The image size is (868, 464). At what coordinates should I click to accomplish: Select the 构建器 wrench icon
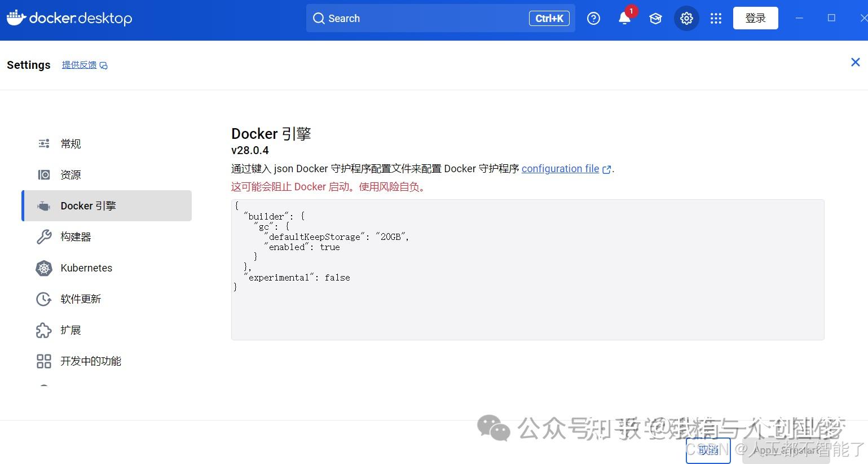(44, 237)
